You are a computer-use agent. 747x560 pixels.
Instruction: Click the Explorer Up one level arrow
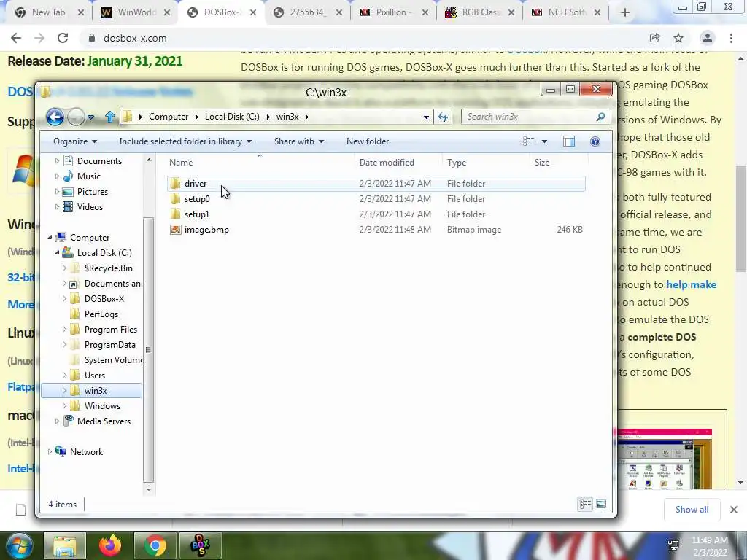[x=110, y=117]
